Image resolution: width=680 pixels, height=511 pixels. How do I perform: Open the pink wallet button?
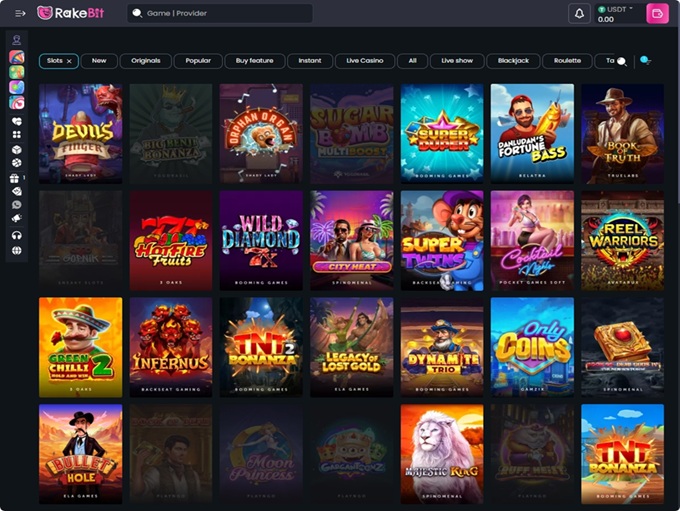(x=657, y=13)
